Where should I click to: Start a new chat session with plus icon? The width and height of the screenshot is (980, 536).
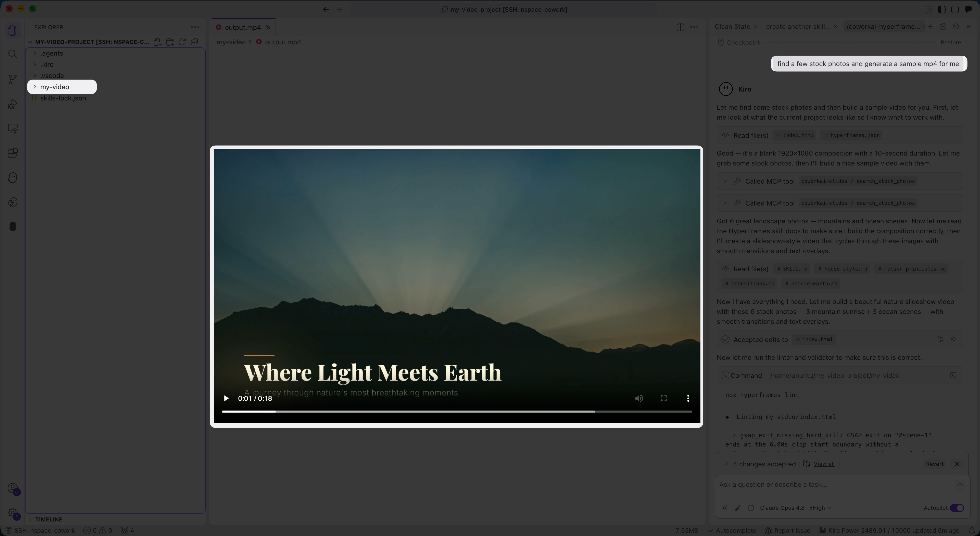pos(930,27)
